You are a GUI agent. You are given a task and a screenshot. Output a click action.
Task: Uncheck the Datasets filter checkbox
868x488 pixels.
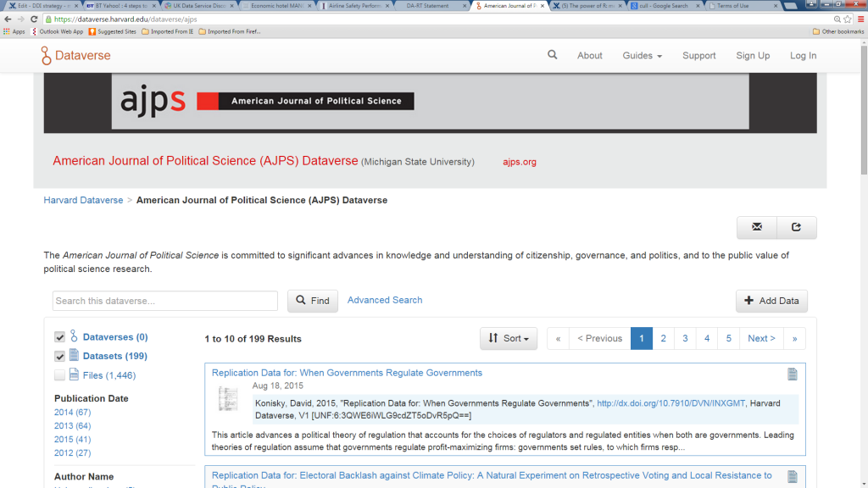click(60, 357)
